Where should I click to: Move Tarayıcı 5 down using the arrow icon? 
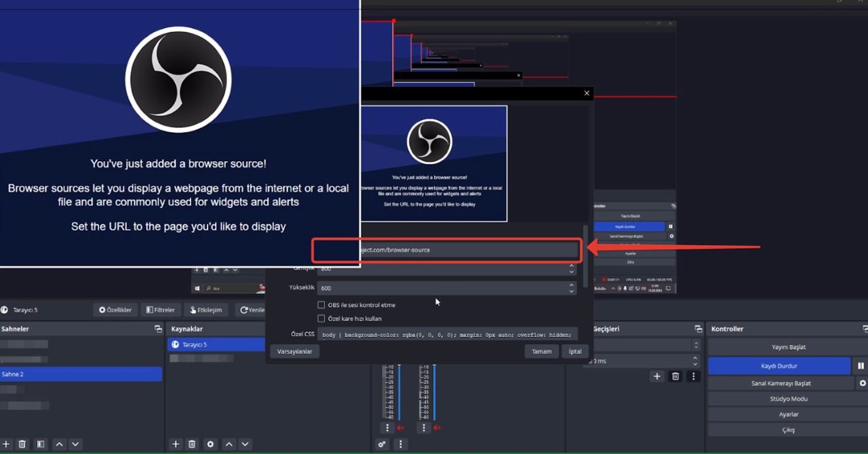(x=245, y=444)
